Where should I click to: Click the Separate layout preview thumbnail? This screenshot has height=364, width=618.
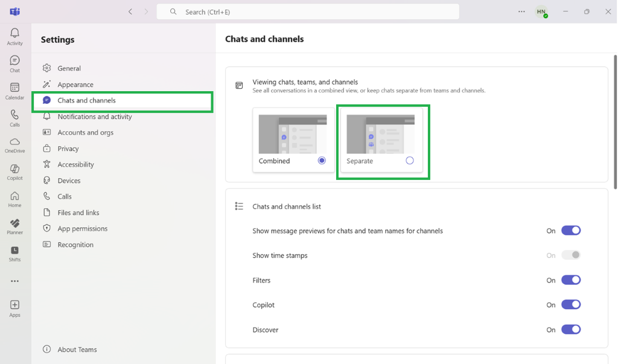(380, 134)
